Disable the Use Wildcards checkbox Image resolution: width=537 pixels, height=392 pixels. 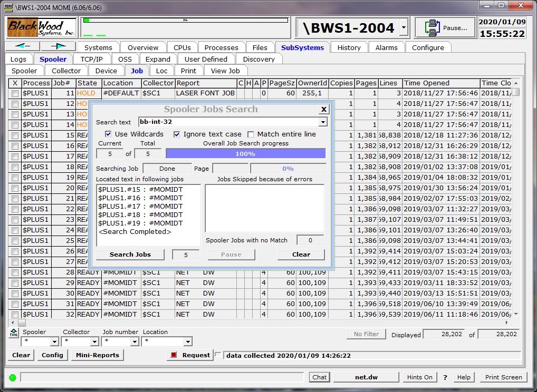[x=109, y=134]
